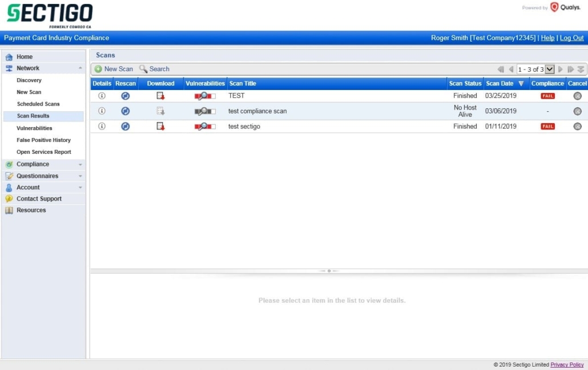The height and width of the screenshot is (370, 588).
Task: Cancel the TEST scan
Action: (578, 96)
